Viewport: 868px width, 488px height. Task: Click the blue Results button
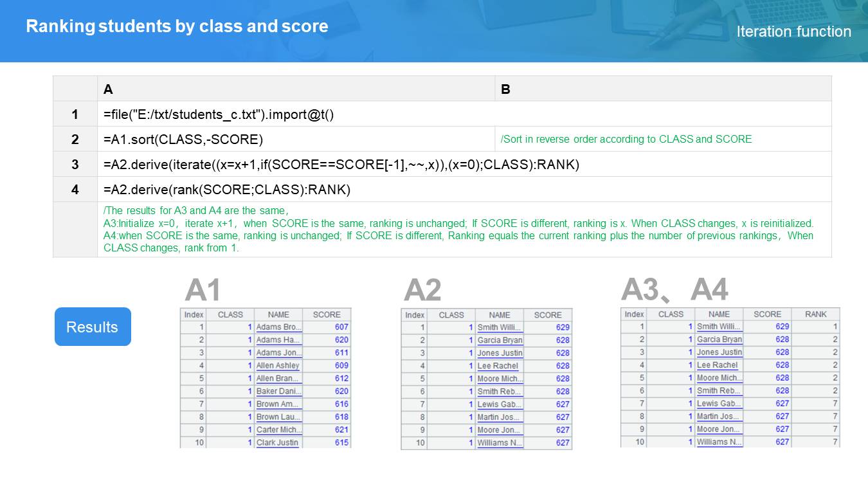pyautogui.click(x=93, y=327)
